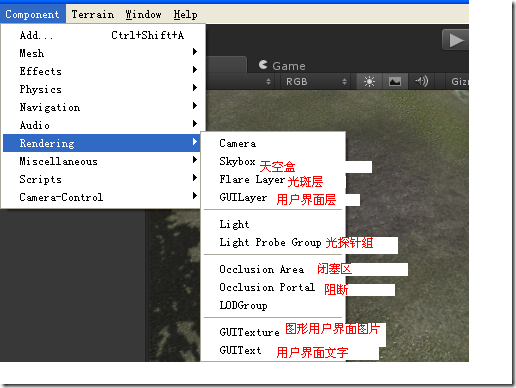Expand the Mesh submenu

(102, 53)
